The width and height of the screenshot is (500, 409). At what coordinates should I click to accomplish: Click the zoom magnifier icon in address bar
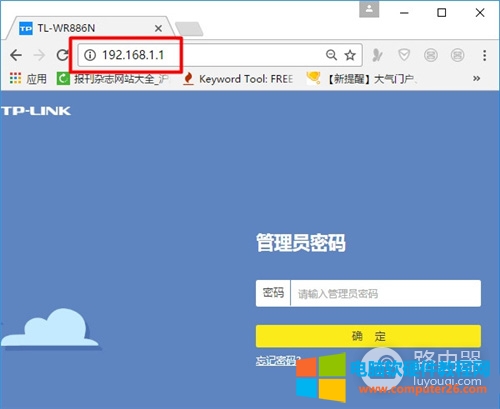331,55
